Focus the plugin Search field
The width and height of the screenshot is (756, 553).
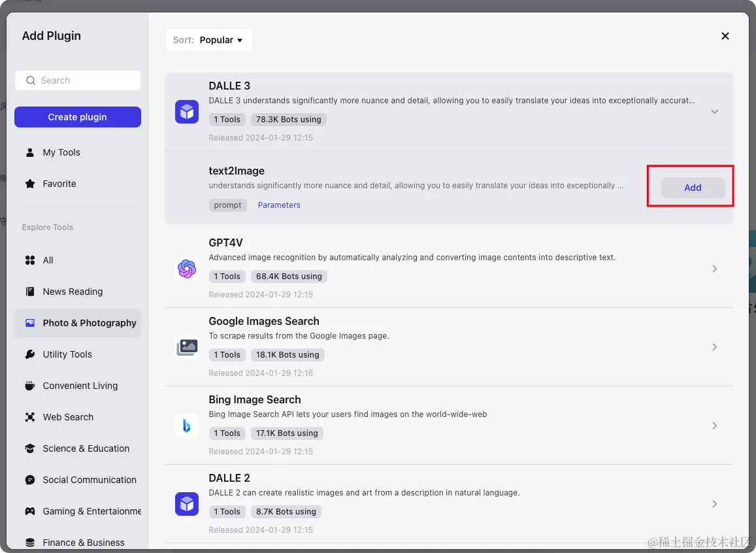(x=78, y=80)
